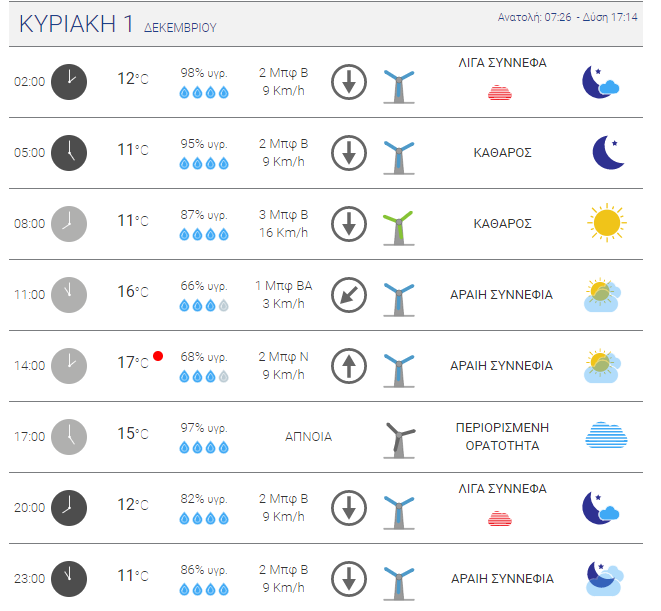Click the north-east wind arrow at 11:00

tap(349, 295)
